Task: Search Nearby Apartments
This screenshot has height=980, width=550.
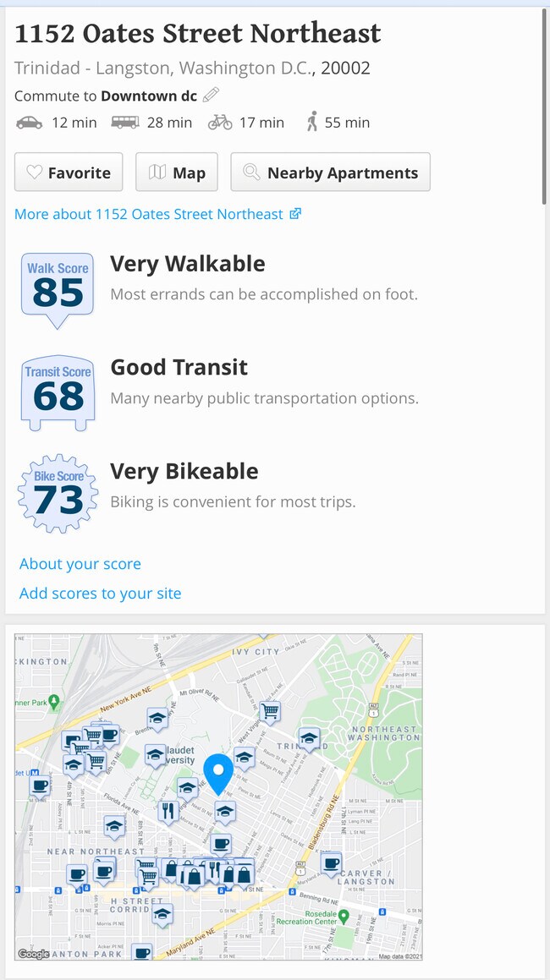Action: (330, 172)
